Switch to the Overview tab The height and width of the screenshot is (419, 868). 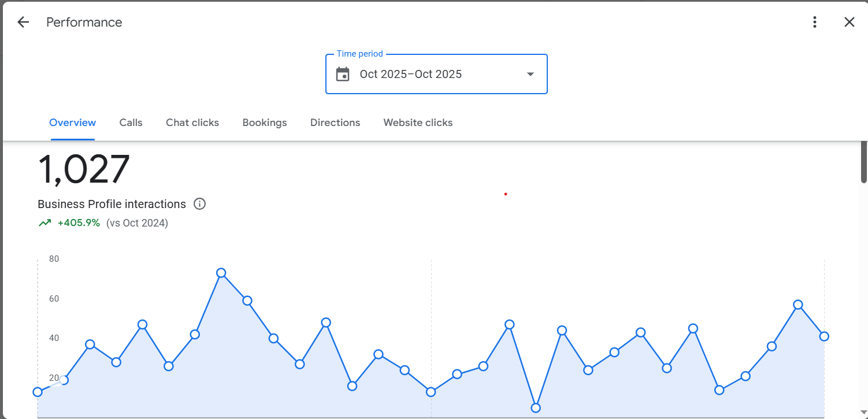tap(72, 123)
